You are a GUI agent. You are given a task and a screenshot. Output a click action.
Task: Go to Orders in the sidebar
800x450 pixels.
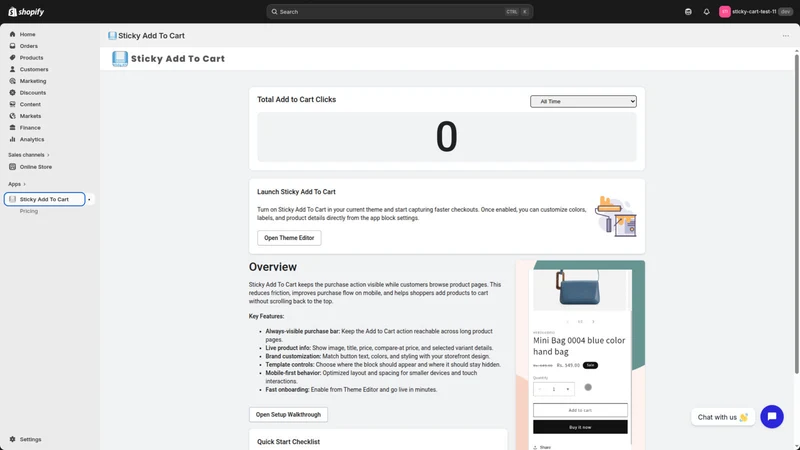29,46
